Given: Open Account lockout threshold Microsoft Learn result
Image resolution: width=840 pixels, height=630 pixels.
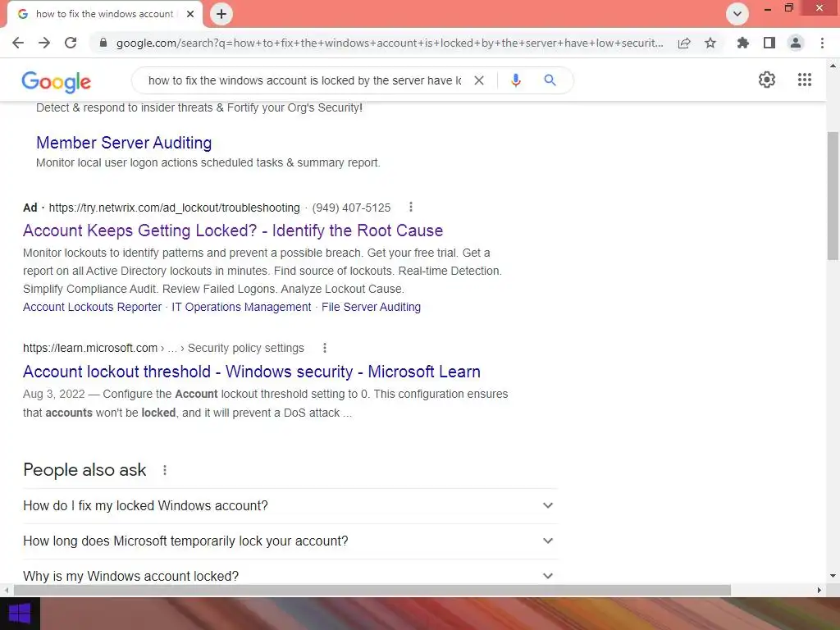Looking at the screenshot, I should click(x=252, y=372).
